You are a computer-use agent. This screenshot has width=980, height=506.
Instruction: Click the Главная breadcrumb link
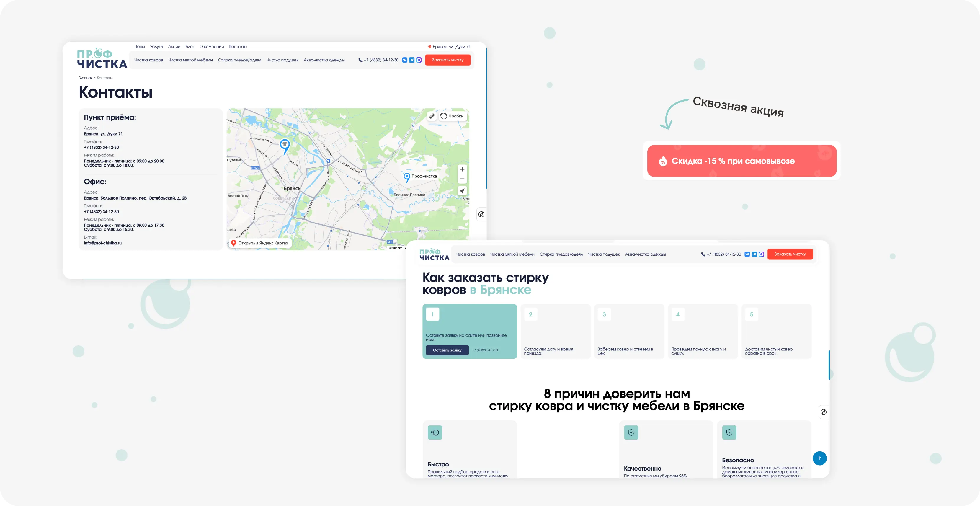pyautogui.click(x=86, y=78)
